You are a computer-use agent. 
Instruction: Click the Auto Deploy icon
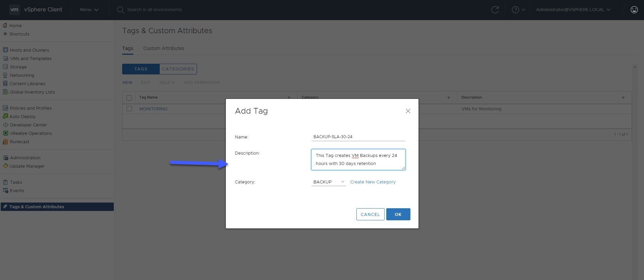tap(5, 116)
